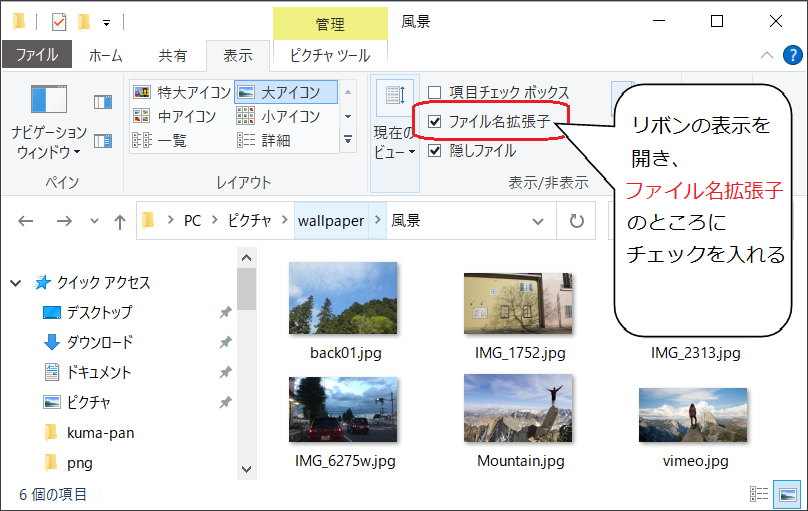
Task: Switch to details view icon in status bar
Action: tap(760, 494)
